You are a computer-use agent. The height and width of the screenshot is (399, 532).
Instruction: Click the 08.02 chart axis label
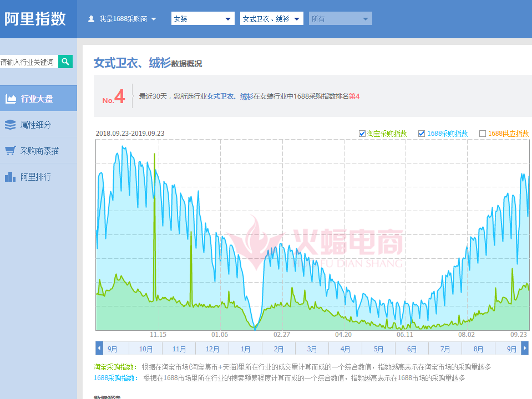click(x=467, y=335)
